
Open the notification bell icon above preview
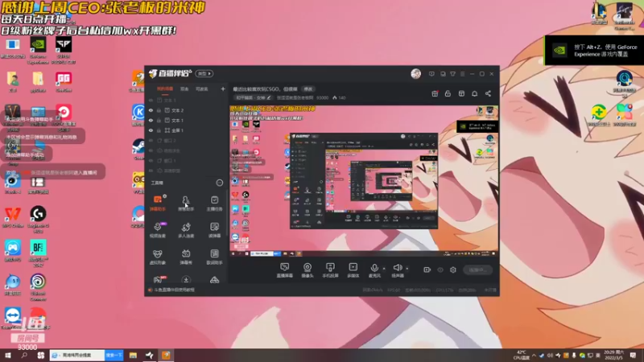tap(475, 93)
